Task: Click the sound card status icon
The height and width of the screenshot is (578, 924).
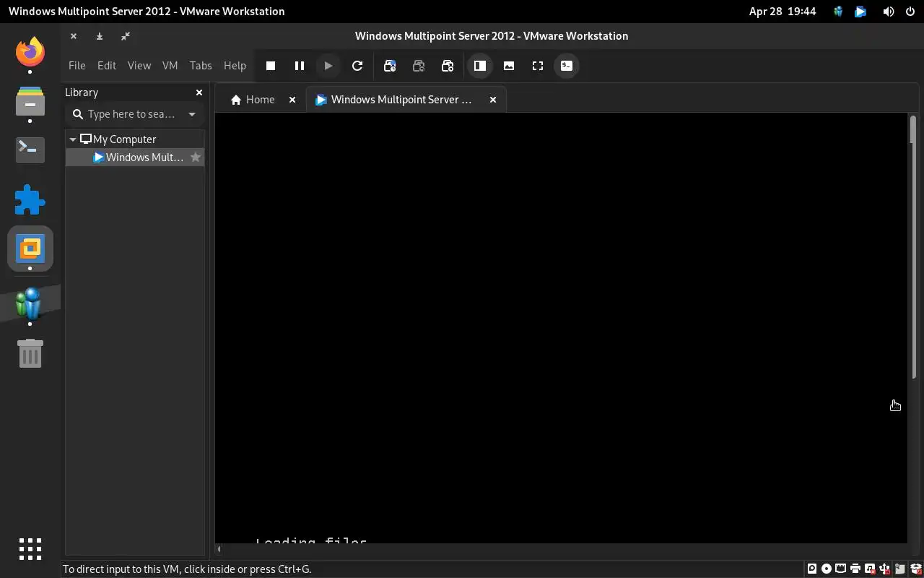Action: pyautogui.click(x=870, y=569)
